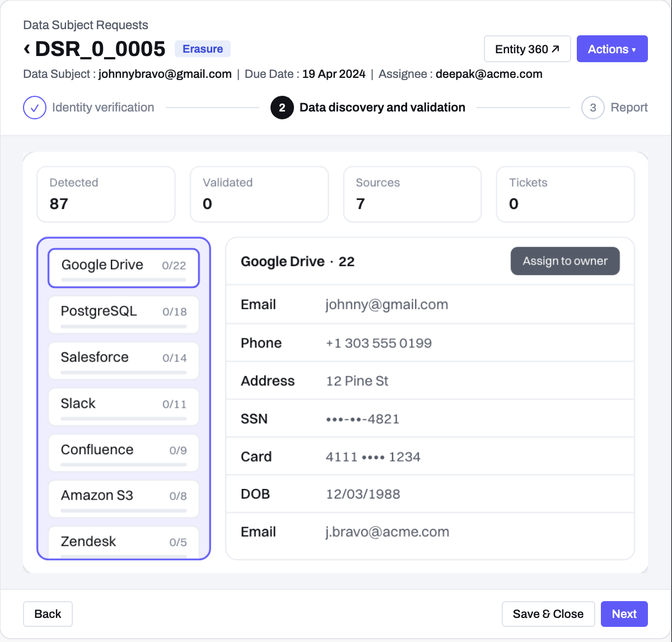Click the masked SSN ending 4821
The height and width of the screenshot is (642, 672).
point(362,419)
